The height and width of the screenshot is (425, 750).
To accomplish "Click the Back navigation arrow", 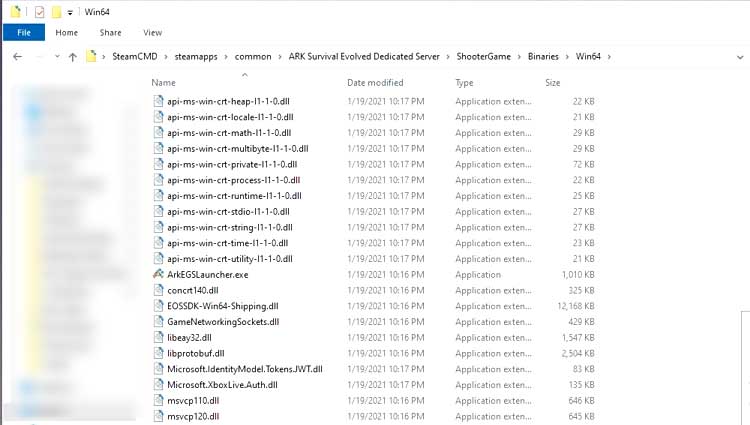I will click(x=18, y=57).
